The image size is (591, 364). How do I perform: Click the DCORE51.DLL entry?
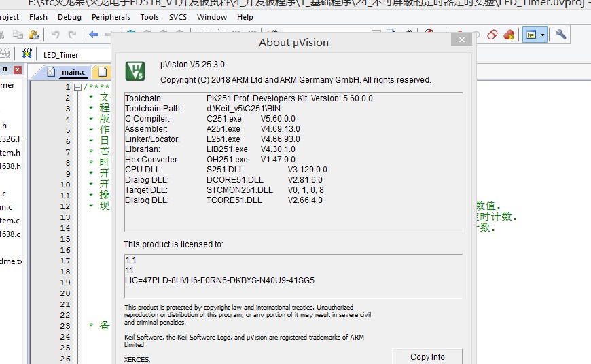tap(235, 180)
